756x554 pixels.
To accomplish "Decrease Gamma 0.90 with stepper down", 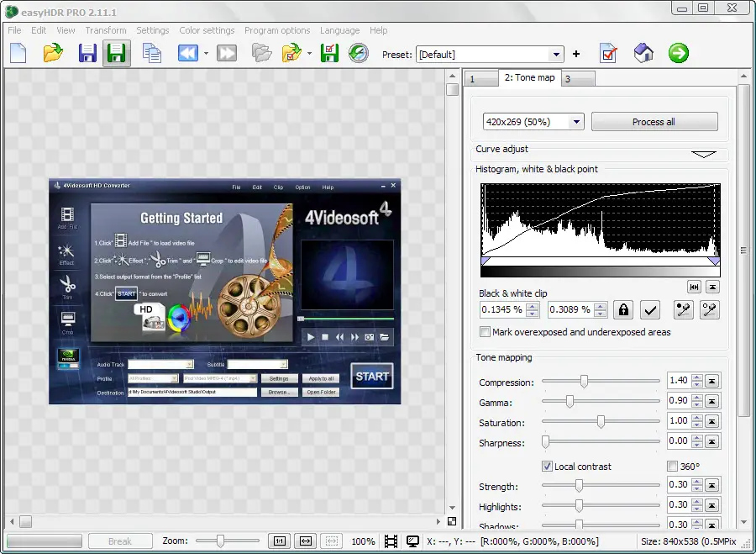I will tap(696, 405).
